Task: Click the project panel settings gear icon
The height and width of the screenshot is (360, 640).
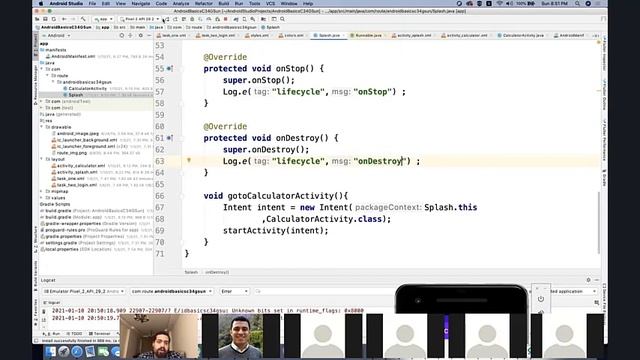Action: click(x=141, y=36)
